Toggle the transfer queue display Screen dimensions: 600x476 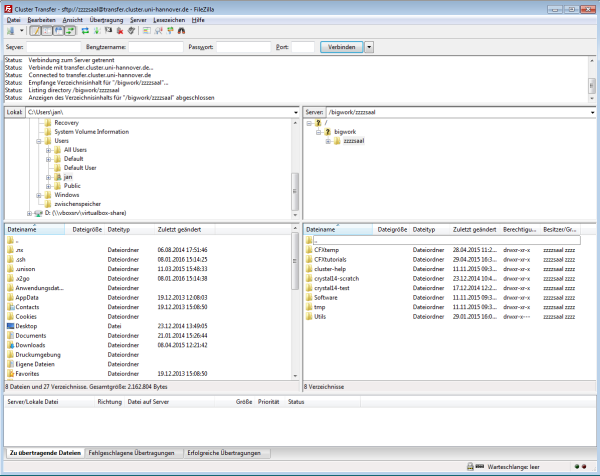[x=70, y=31]
